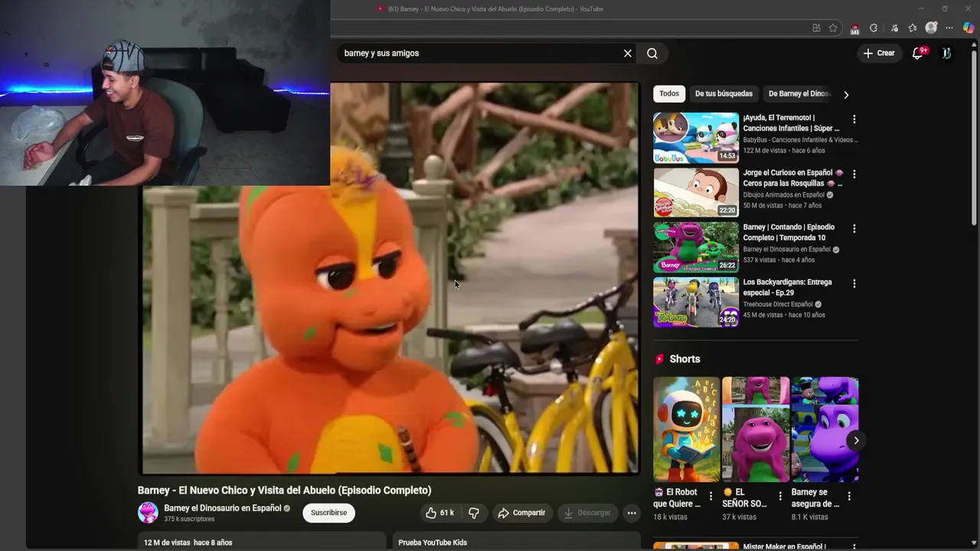The height and width of the screenshot is (551, 980).
Task: Click the Los Backyardigans: Entrega especial title
Action: coord(787,287)
